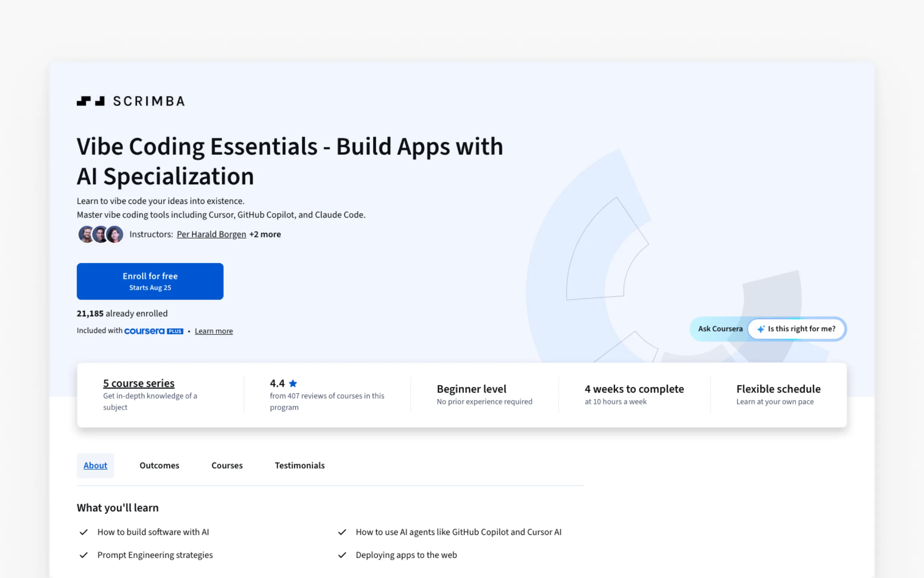Click checkmark beside Deploying apps to the web
Image resolution: width=924 pixels, height=578 pixels.
coord(342,555)
